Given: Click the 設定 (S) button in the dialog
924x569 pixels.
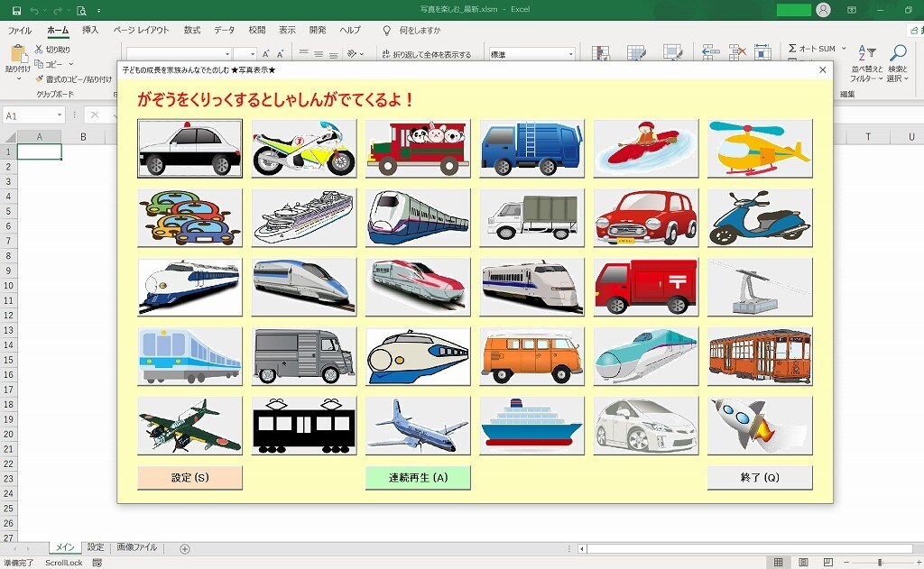Looking at the screenshot, I should tap(189, 478).
